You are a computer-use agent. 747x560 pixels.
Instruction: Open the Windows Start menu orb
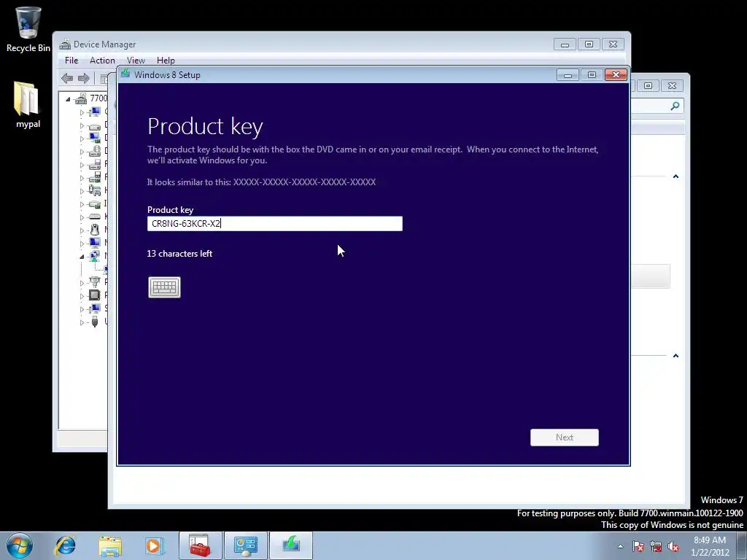pos(20,545)
